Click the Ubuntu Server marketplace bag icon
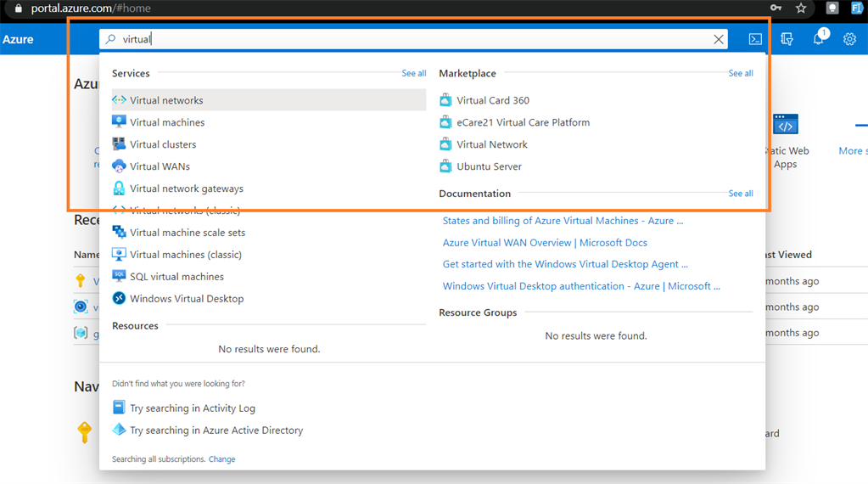Image resolution: width=868 pixels, height=484 pixels. (x=445, y=166)
